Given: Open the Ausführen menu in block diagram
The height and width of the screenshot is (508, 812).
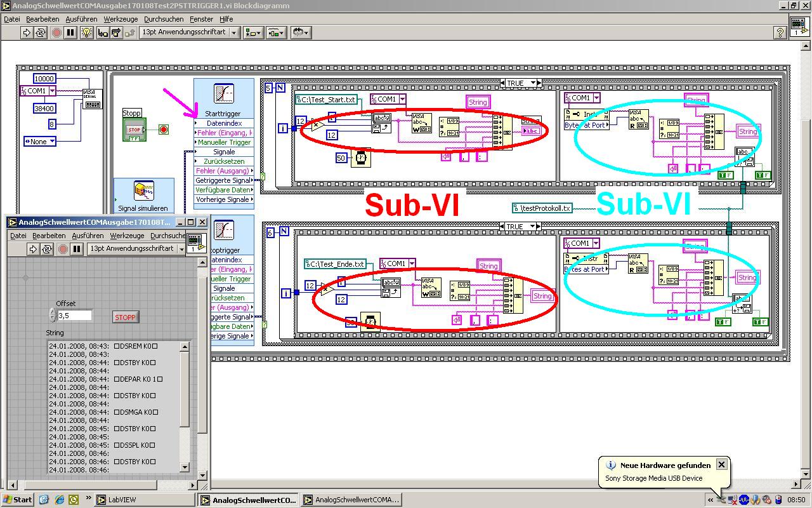Looking at the screenshot, I should point(81,19).
